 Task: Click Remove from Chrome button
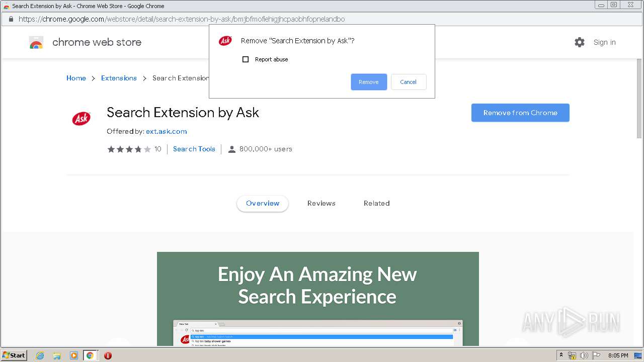tap(520, 113)
